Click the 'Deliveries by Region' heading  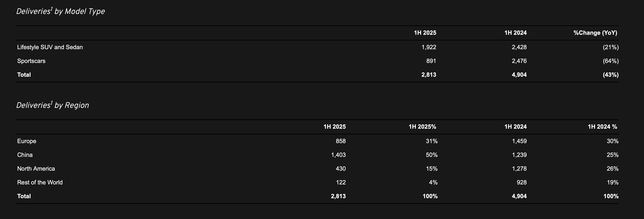coord(53,105)
